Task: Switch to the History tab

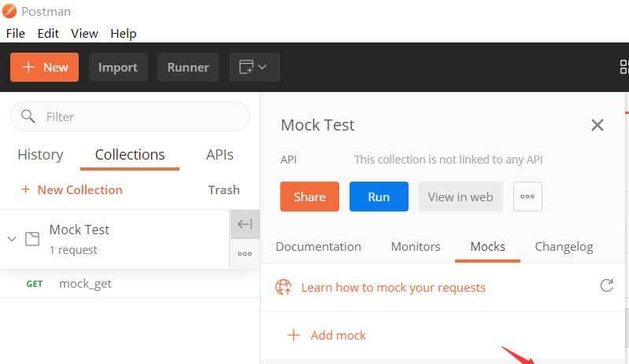Action: coord(40,155)
